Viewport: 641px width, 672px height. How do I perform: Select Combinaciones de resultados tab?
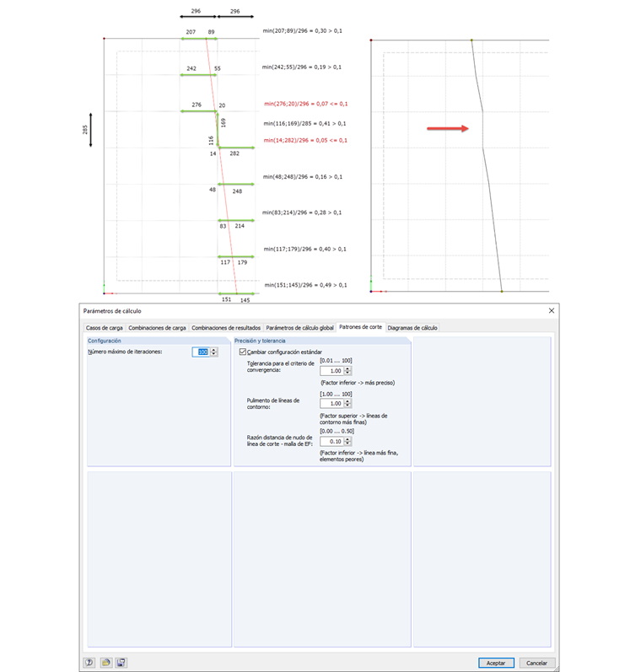(x=226, y=328)
